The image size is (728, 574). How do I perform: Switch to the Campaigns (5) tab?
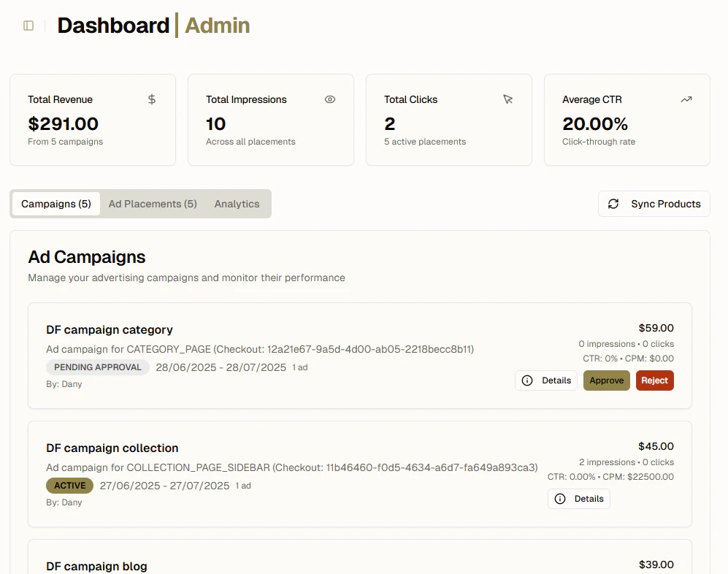[x=56, y=204]
